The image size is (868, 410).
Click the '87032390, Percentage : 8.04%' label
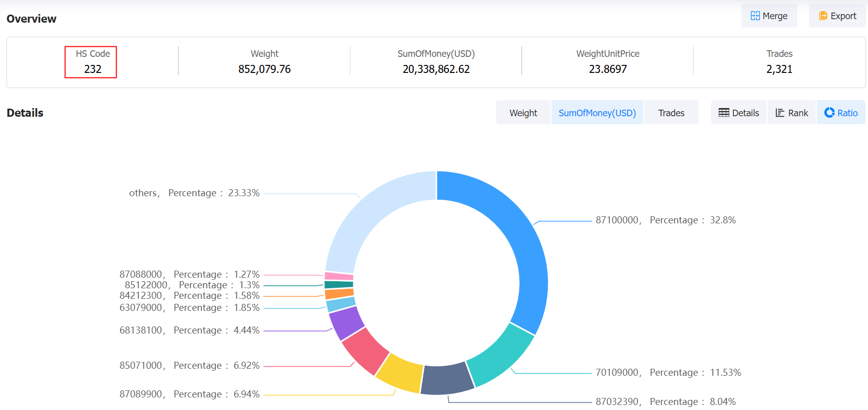coord(665,401)
